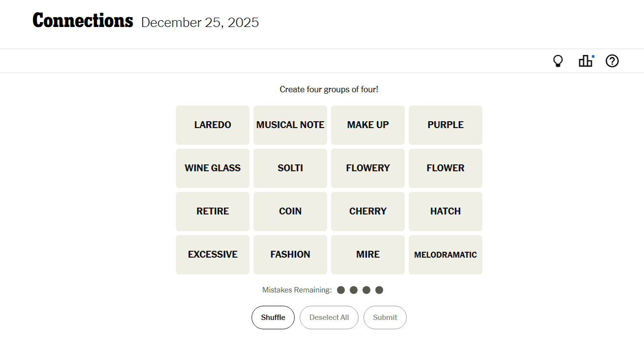Choose the FLOWERY tile
This screenshot has height=345, width=644.
click(368, 168)
